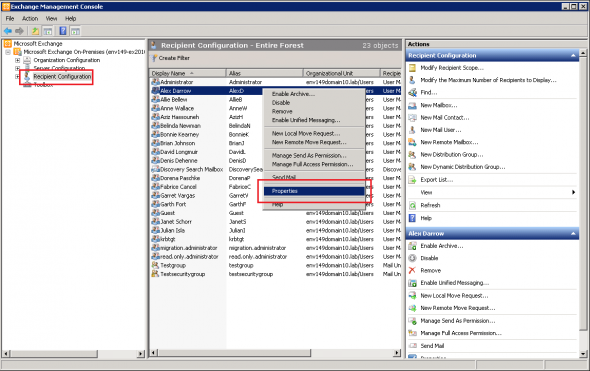The height and width of the screenshot is (371, 590).
Task: Click Actions pane scroll down arrow
Action: (x=583, y=354)
